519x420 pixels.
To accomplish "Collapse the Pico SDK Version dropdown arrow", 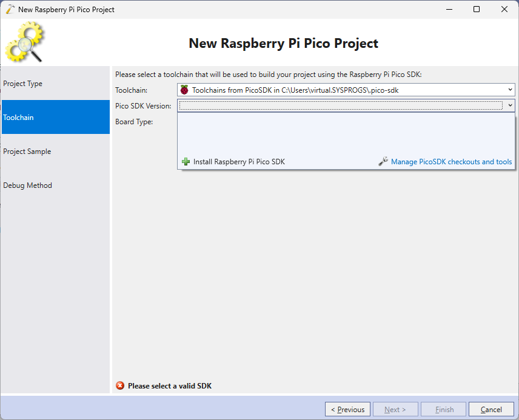I will point(511,105).
